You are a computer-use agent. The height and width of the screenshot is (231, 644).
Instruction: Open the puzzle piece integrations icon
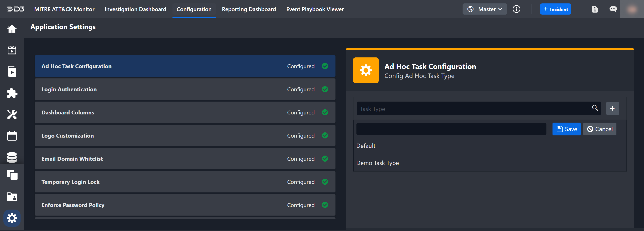[x=12, y=93]
